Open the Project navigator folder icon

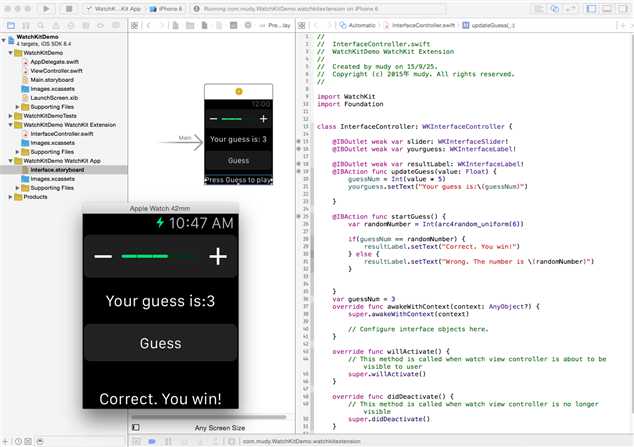click(11, 25)
